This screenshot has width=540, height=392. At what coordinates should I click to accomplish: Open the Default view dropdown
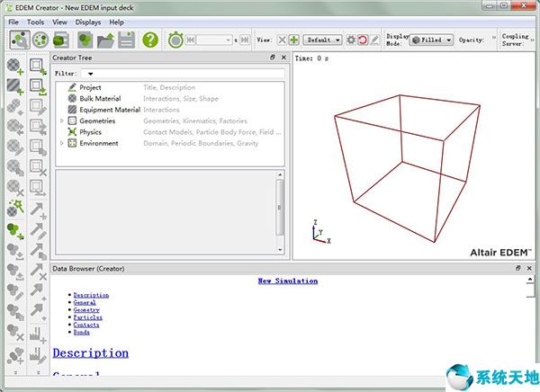pyautogui.click(x=322, y=40)
